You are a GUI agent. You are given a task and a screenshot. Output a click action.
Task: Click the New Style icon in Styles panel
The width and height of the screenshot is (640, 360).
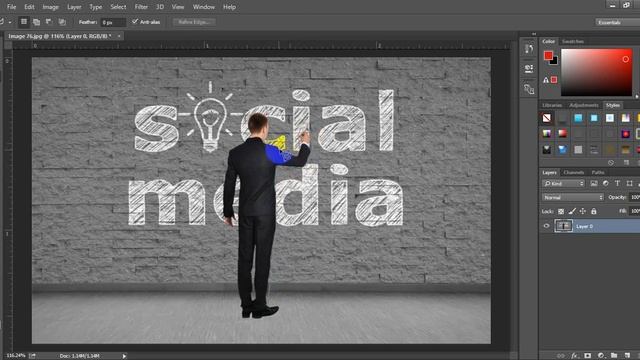coord(627,162)
